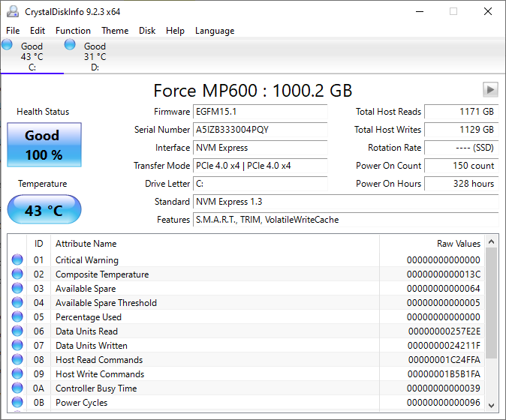This screenshot has width=506, height=420.
Task: Open the Language menu
Action: tap(215, 31)
